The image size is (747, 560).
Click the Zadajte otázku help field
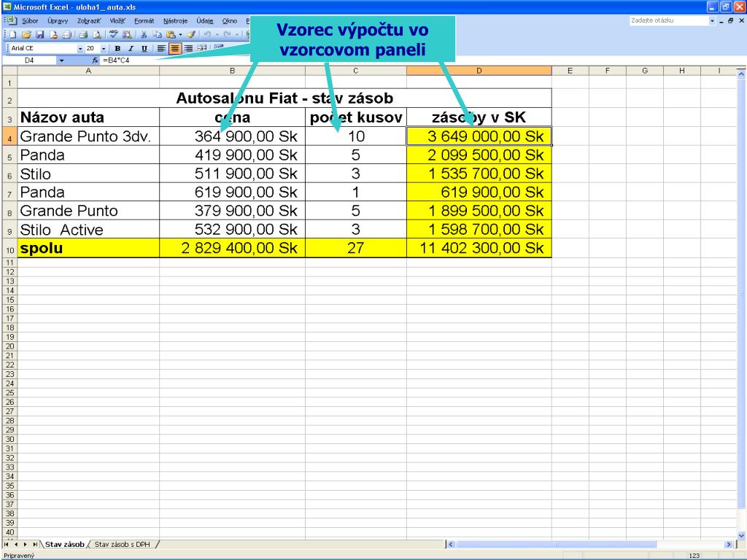click(x=669, y=20)
